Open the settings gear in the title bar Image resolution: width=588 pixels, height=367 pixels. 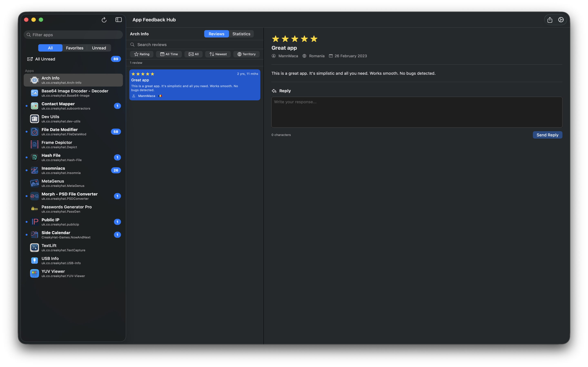point(561,20)
